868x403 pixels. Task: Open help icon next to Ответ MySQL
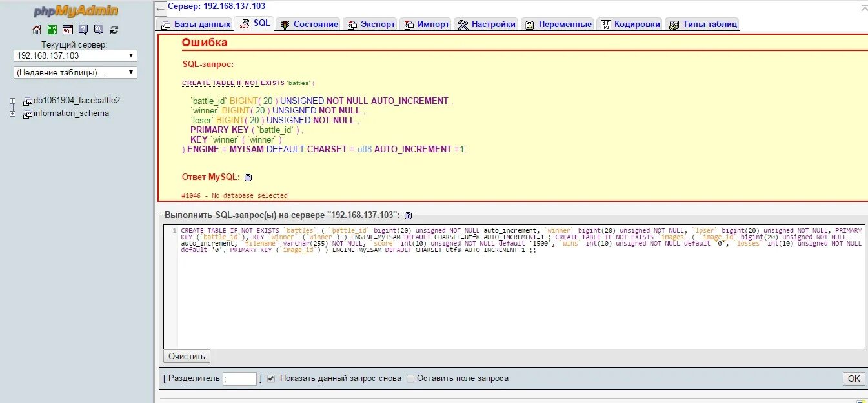[248, 177]
